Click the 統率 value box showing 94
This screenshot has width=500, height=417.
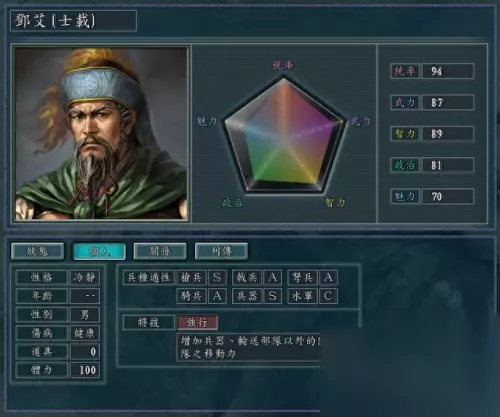pos(448,71)
